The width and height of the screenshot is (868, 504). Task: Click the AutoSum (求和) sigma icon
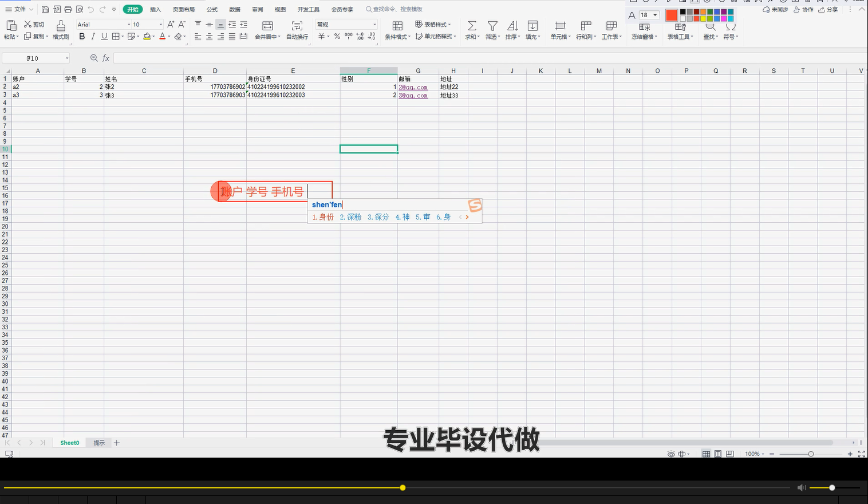click(472, 26)
